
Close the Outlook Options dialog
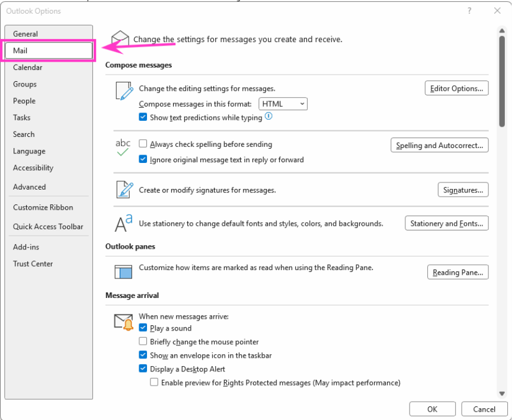point(497,11)
